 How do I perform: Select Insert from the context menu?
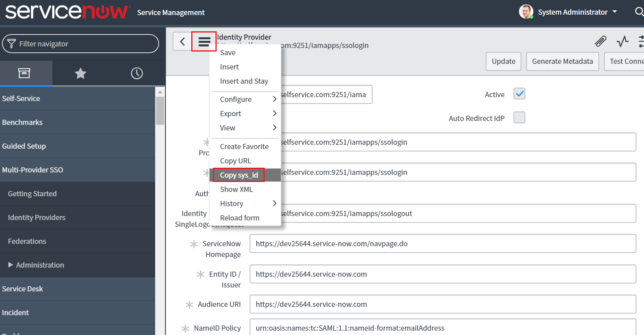(x=245, y=67)
